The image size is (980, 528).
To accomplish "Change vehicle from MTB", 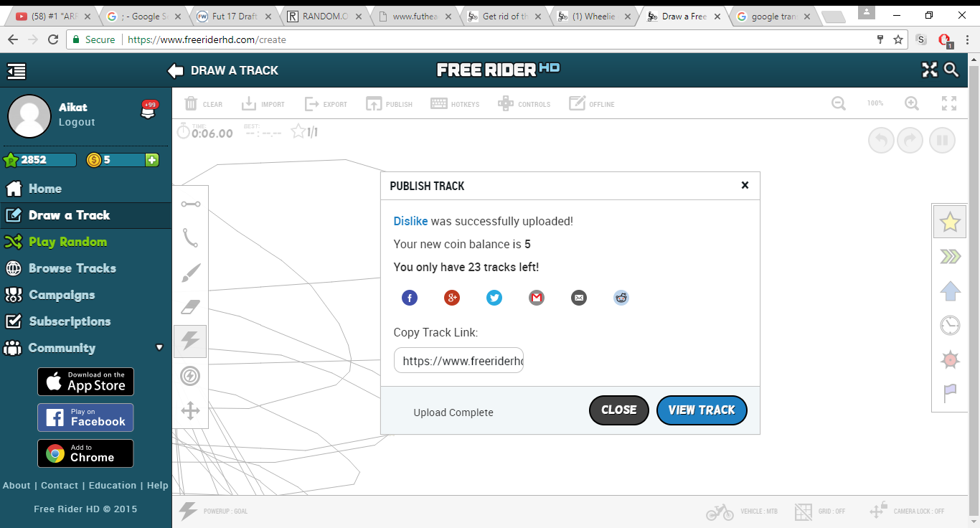I will click(742, 511).
